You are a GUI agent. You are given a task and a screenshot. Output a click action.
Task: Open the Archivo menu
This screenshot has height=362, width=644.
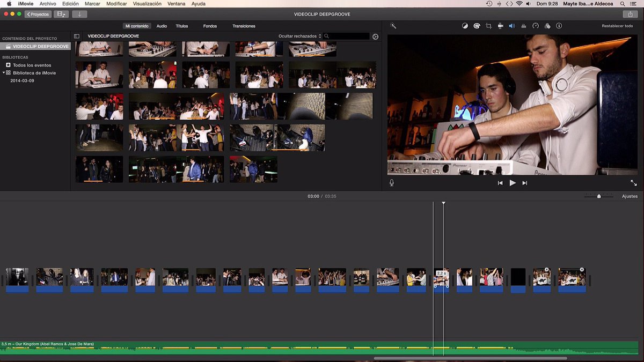48,4
